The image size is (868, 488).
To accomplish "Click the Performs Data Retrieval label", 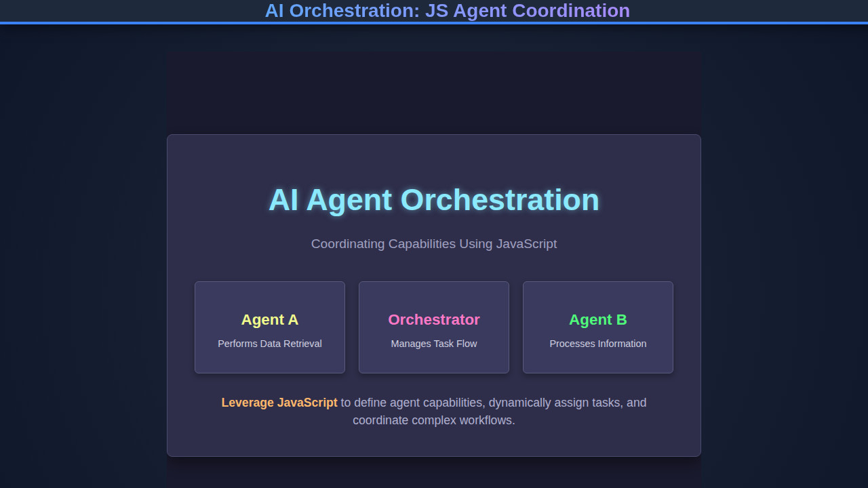I will [270, 344].
